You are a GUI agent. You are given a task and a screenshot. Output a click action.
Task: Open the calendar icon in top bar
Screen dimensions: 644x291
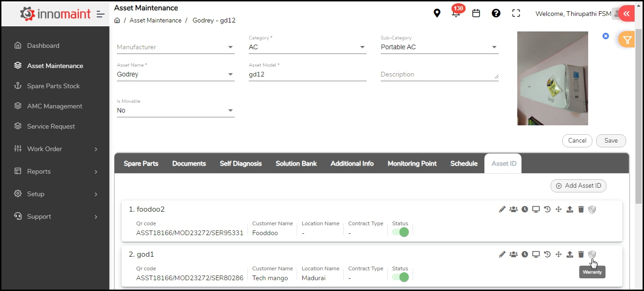pos(476,13)
